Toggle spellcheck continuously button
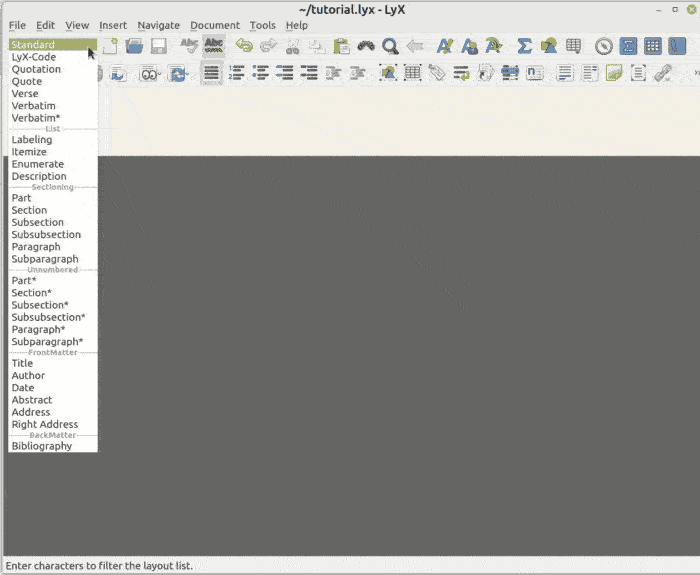 tap(213, 46)
